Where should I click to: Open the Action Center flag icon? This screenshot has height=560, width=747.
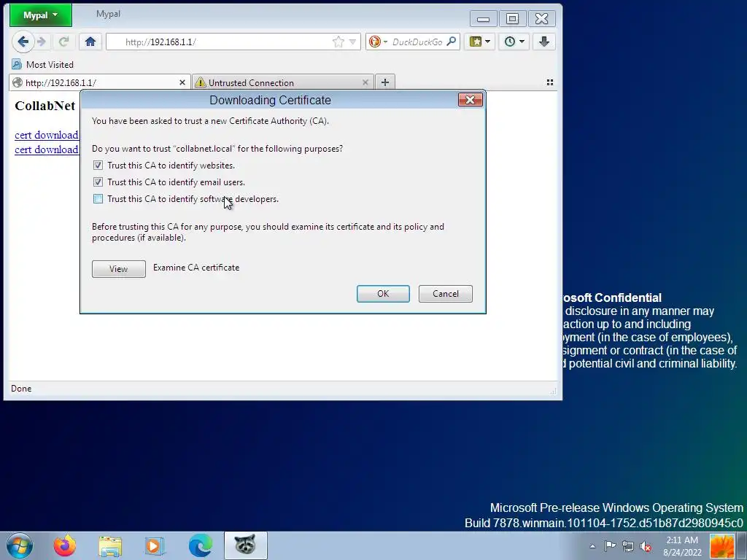click(x=610, y=546)
